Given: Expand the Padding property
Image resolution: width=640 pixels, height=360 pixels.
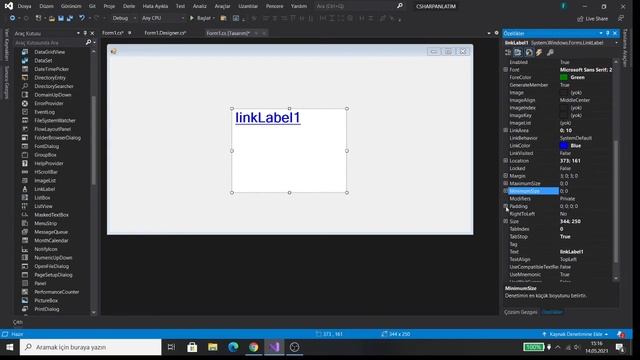Looking at the screenshot, I should tap(506, 206).
